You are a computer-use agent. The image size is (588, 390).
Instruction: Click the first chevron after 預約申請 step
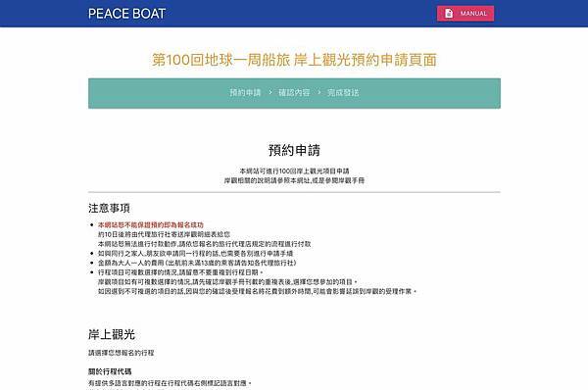click(x=270, y=92)
